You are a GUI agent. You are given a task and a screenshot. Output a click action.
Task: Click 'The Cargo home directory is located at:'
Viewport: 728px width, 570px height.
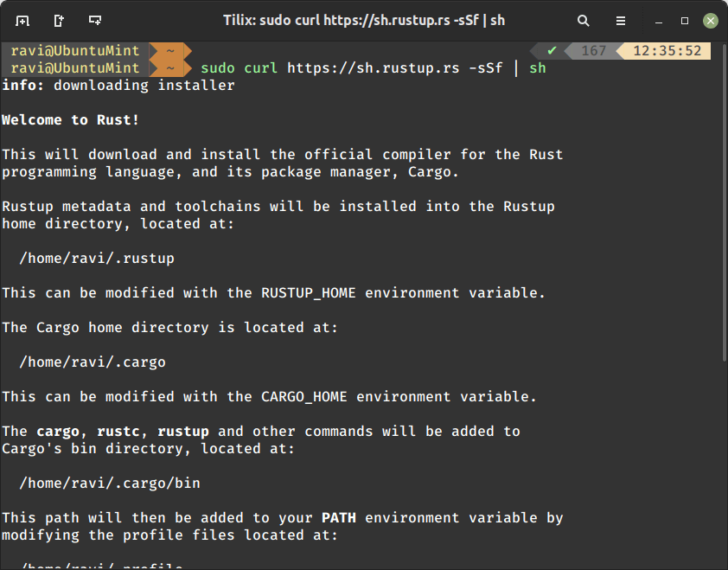[170, 328]
